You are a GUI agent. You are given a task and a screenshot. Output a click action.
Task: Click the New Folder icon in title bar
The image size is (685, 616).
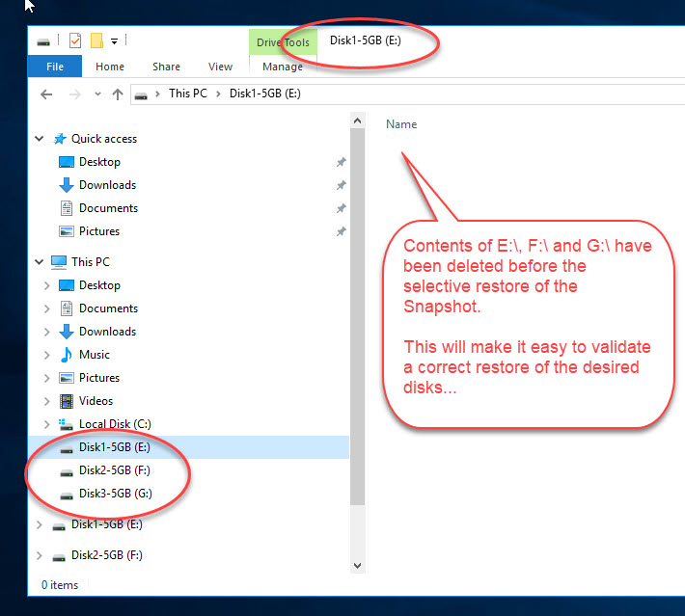point(96,40)
